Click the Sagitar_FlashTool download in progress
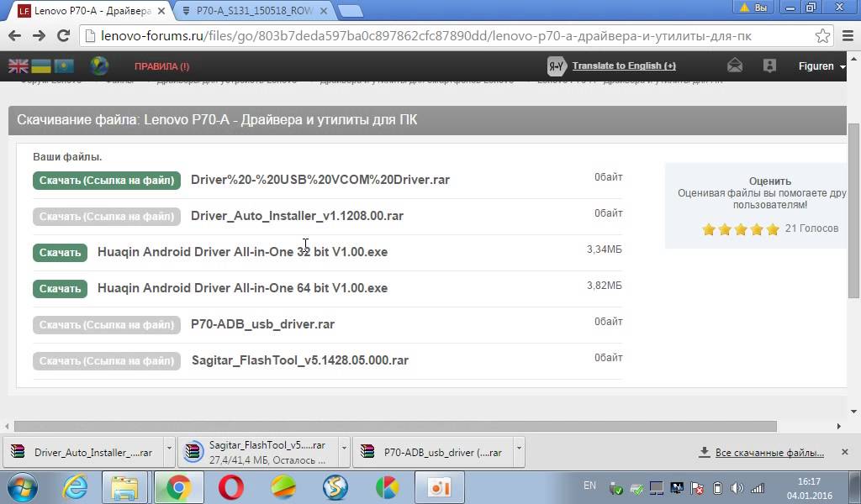The width and height of the screenshot is (861, 504). [259, 452]
